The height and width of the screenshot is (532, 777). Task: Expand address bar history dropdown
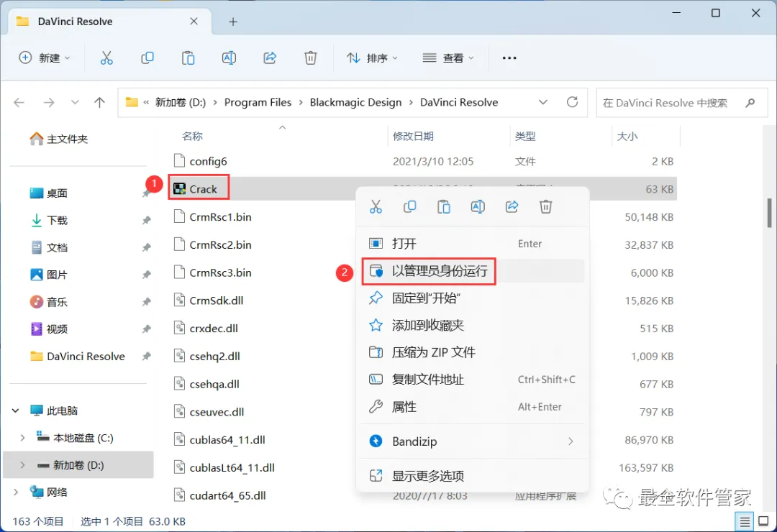[x=543, y=102]
